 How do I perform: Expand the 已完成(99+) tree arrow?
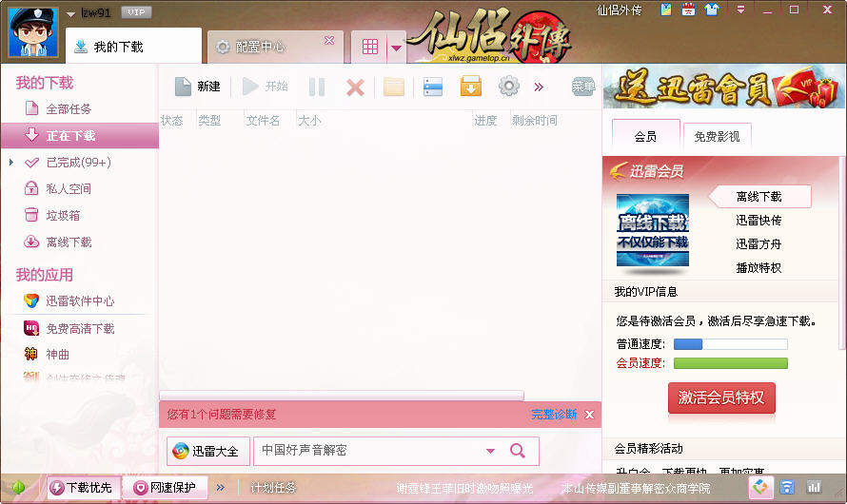(11, 162)
